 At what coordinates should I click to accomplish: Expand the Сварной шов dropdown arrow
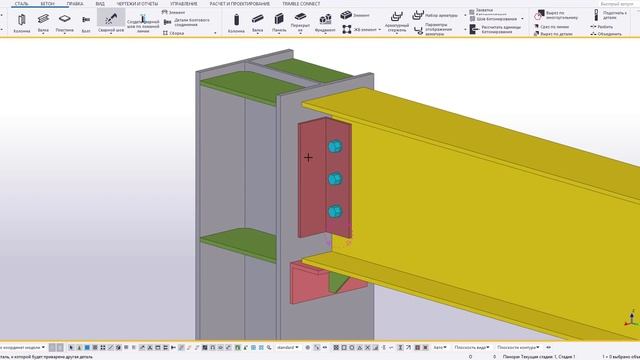[111, 33]
